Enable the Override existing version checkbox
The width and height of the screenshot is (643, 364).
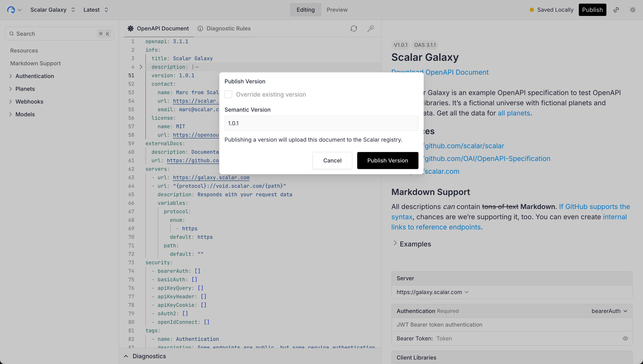(228, 94)
